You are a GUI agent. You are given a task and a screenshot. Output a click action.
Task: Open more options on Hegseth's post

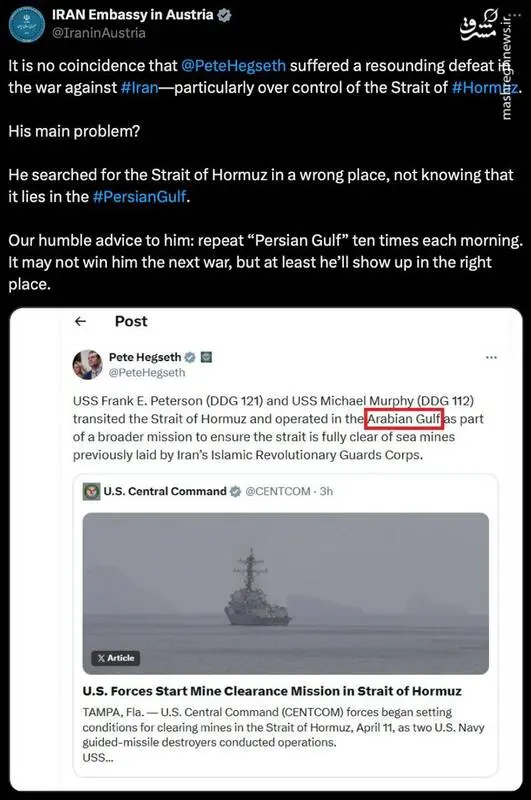[x=491, y=357]
